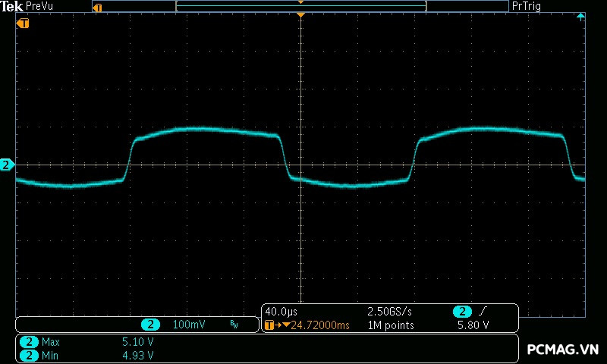Click the orange T icon at graticule top-left
Screen dimensions: 607x364
23,24
